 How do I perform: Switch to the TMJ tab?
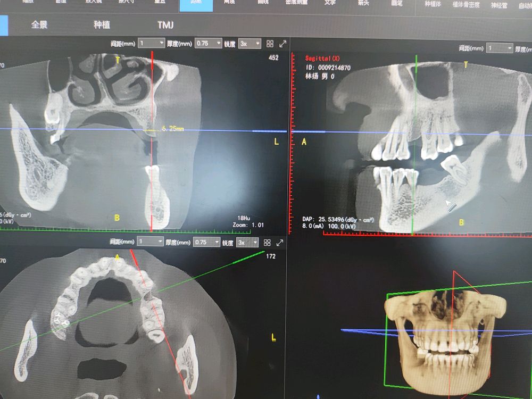(x=165, y=25)
